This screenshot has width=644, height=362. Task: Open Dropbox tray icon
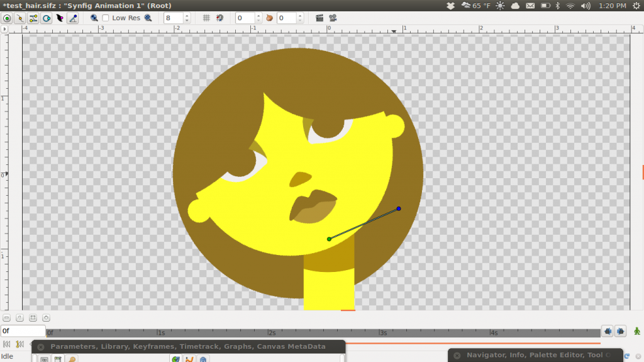coord(450,6)
